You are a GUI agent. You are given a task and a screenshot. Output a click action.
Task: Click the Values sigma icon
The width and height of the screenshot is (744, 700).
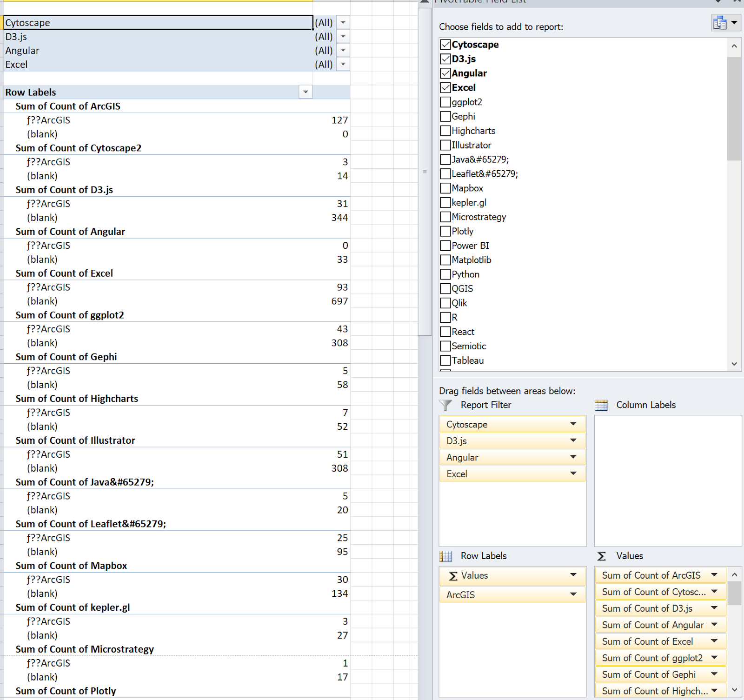point(601,556)
